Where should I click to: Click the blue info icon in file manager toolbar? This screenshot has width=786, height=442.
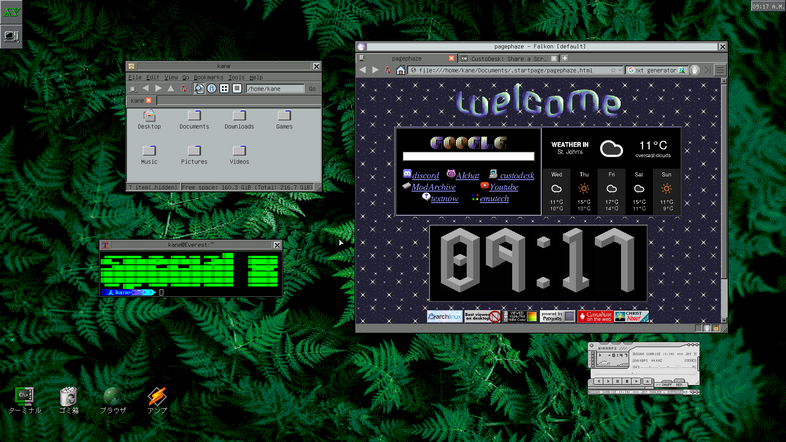tap(212, 89)
